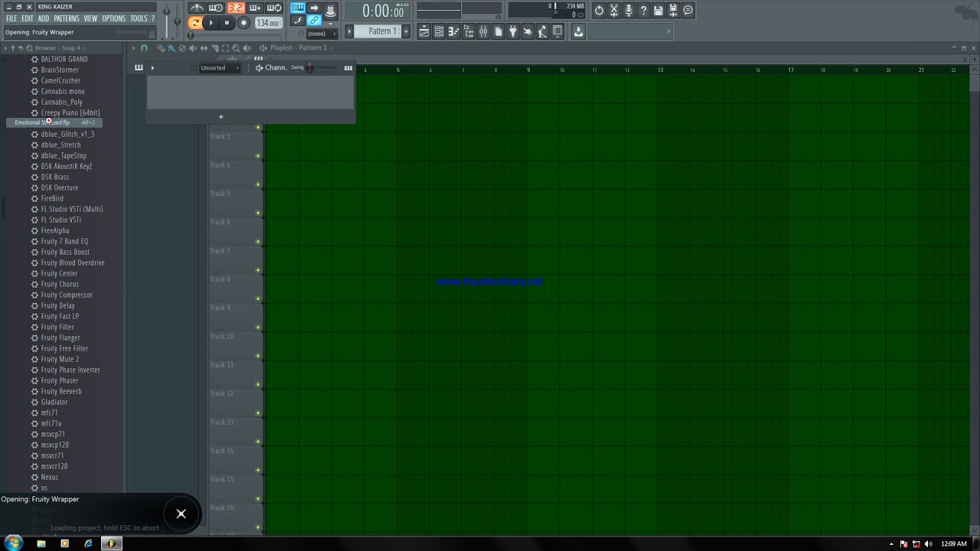
Task: Click the Record transport button
Action: 243,23
